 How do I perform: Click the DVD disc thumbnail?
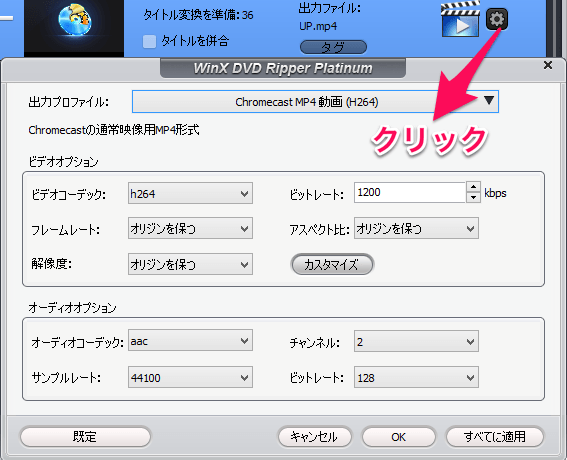[x=74, y=22]
